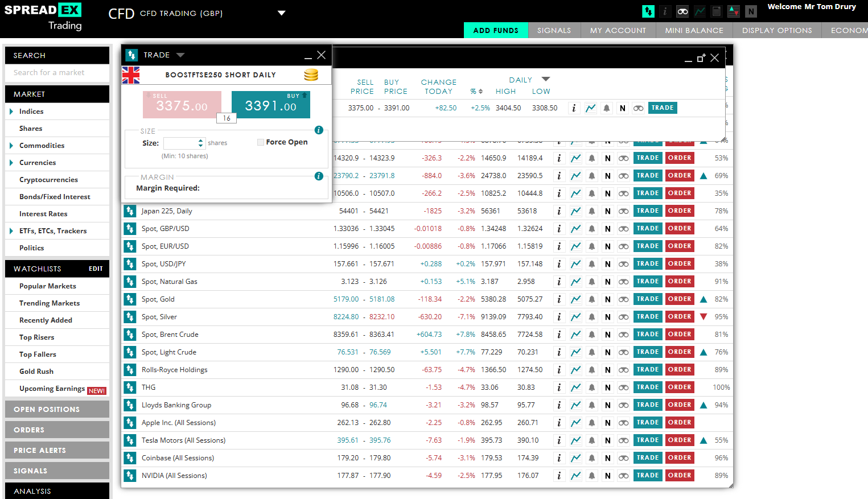
Task: Open the TRADE dropdown arrow in the ticket window
Action: (x=180, y=55)
